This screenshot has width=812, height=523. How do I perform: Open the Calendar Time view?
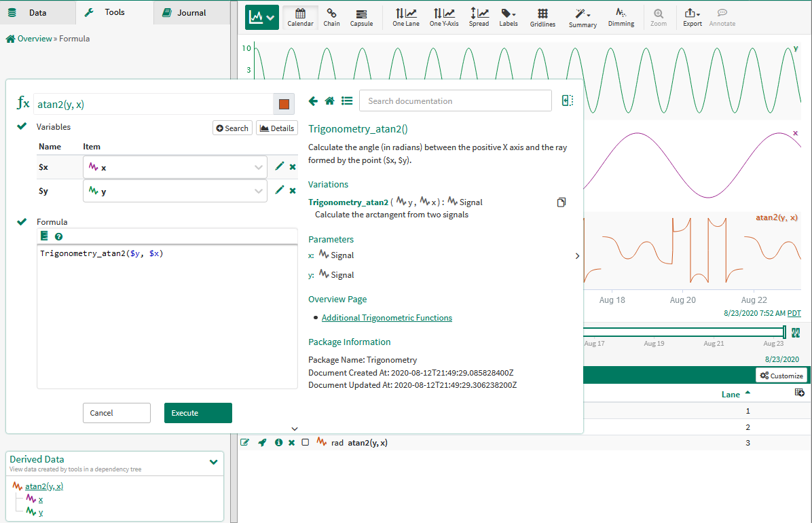(300, 16)
